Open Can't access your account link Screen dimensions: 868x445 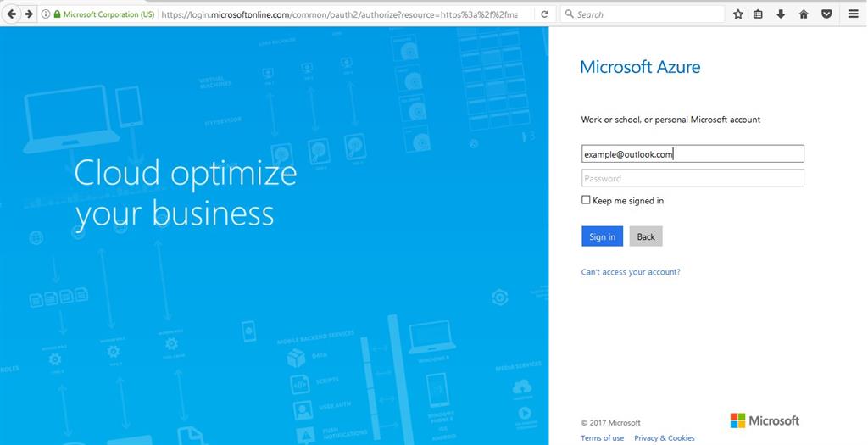pyautogui.click(x=631, y=272)
